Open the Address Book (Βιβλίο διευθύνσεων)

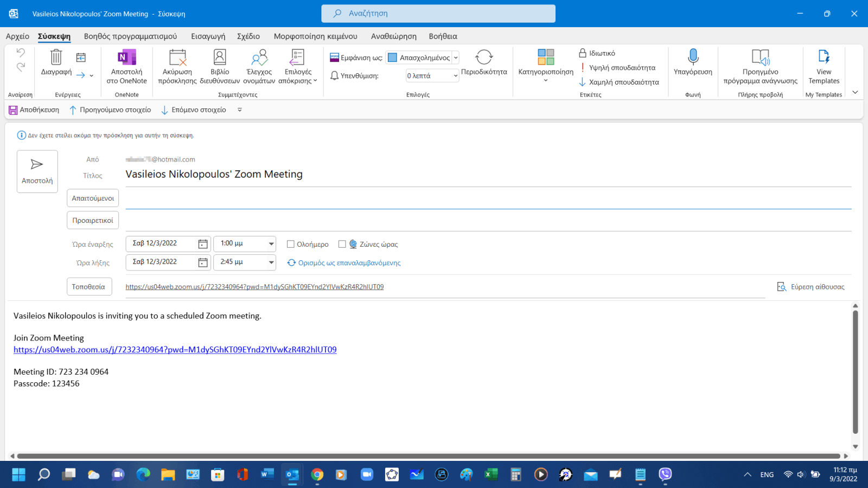tap(220, 66)
